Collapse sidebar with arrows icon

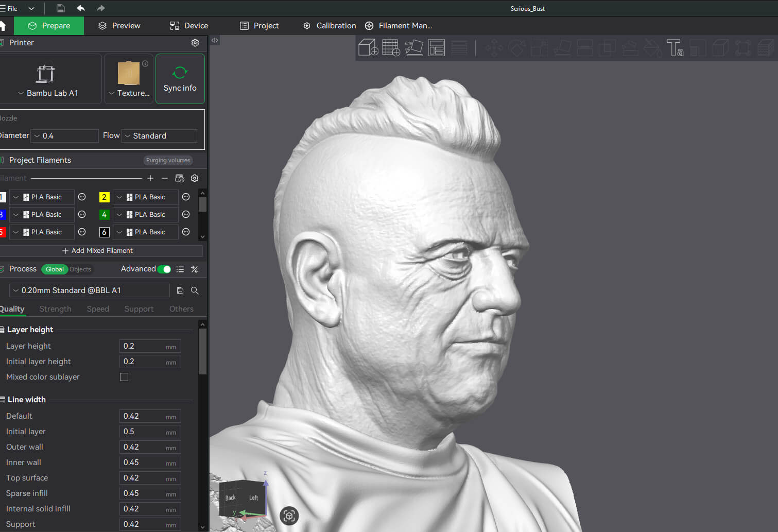pos(215,40)
